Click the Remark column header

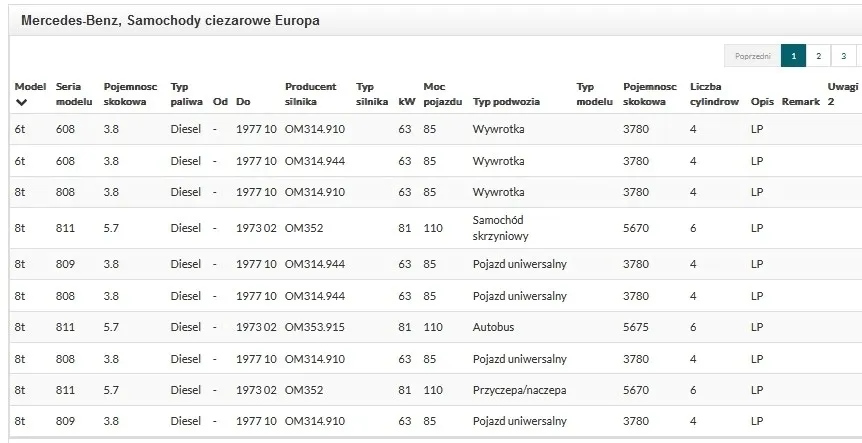[800, 102]
